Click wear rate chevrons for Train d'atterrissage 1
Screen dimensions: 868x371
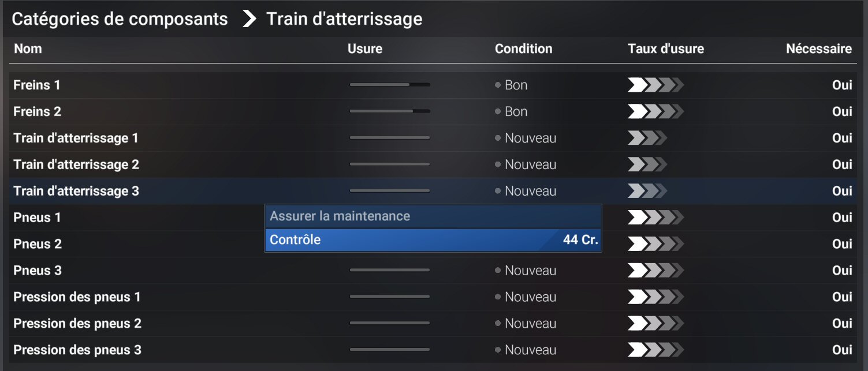[x=647, y=138]
